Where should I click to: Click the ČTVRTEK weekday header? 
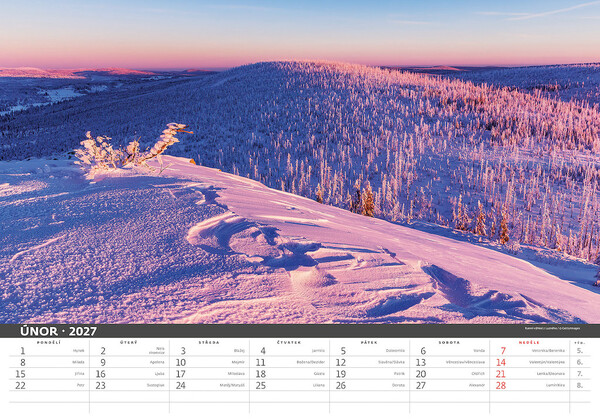click(x=289, y=342)
